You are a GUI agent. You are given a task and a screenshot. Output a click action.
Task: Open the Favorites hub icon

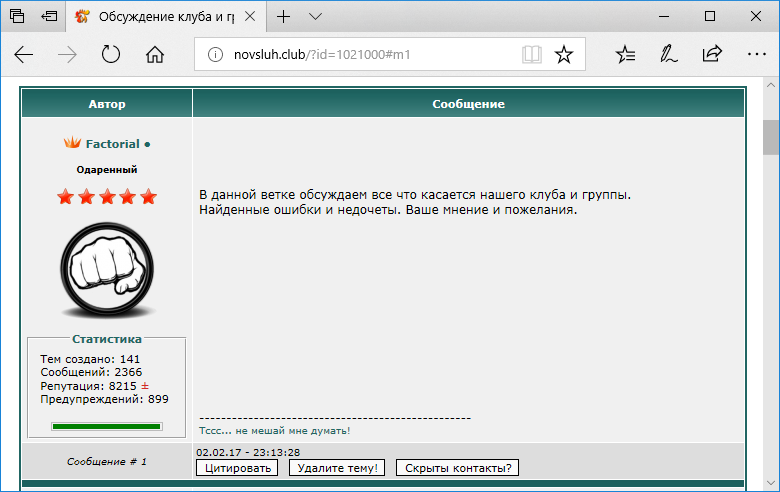click(x=625, y=54)
